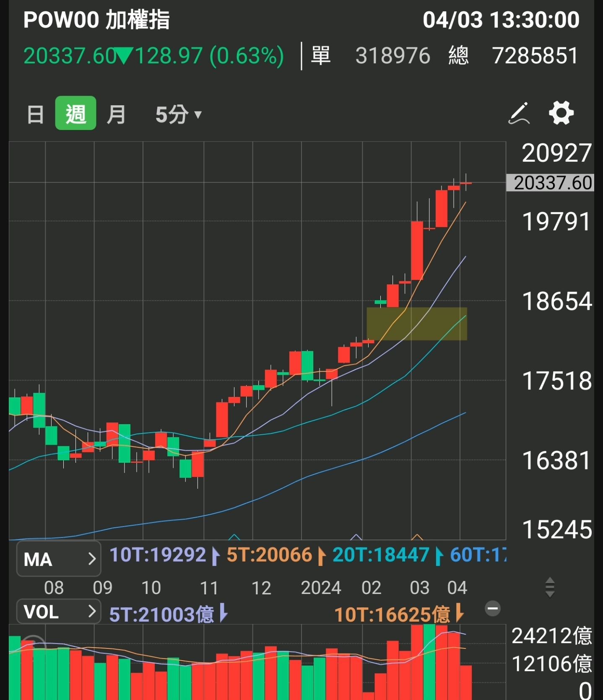The image size is (603, 700).
Task: Switch to the 月 monthly chart
Action: coord(116,114)
